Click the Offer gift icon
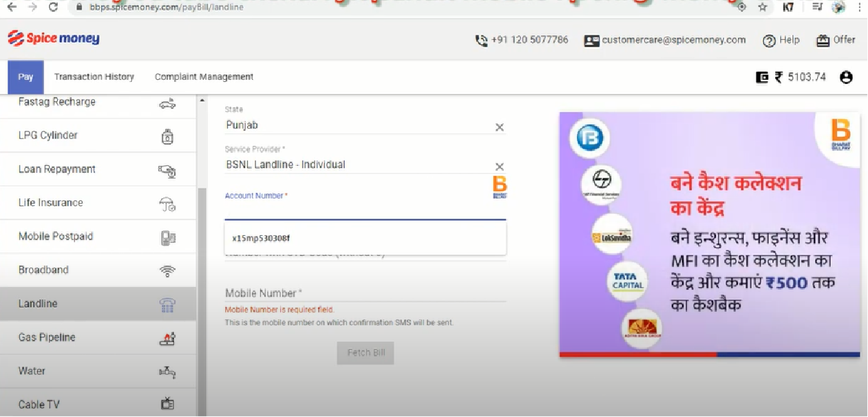 click(x=823, y=41)
